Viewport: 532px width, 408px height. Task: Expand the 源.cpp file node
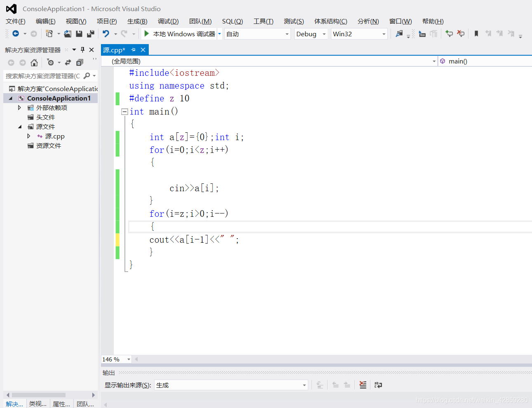(x=28, y=136)
